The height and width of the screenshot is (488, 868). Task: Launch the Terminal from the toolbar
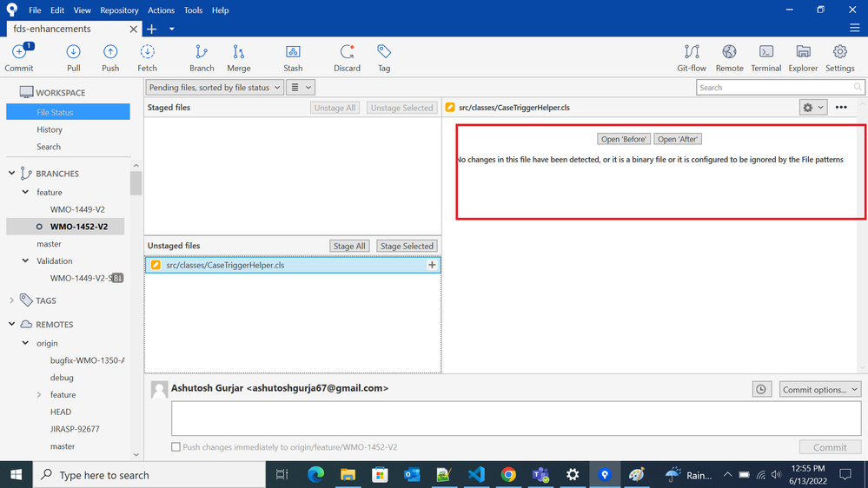point(766,57)
